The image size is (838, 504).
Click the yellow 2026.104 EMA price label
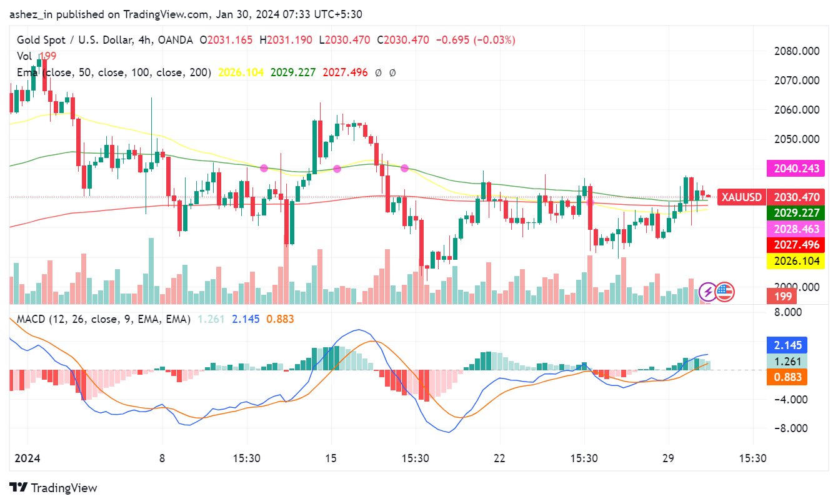[x=796, y=261]
